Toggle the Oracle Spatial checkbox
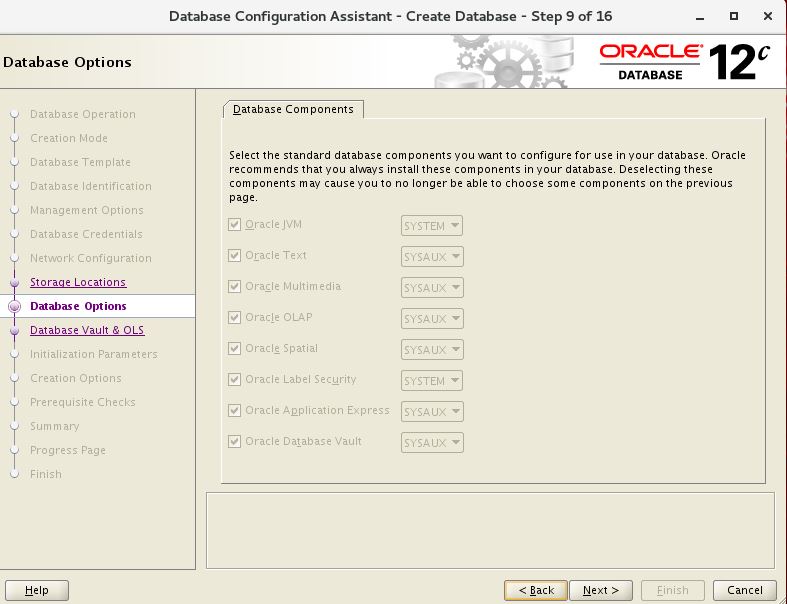 click(234, 348)
